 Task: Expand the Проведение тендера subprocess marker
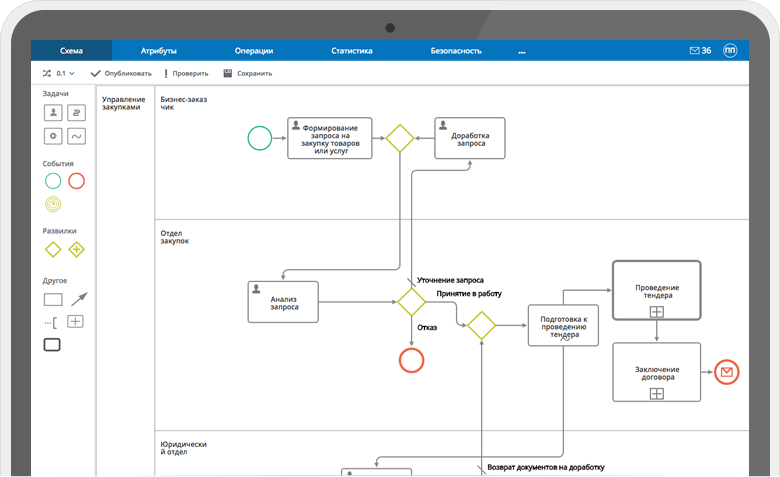[x=657, y=312]
